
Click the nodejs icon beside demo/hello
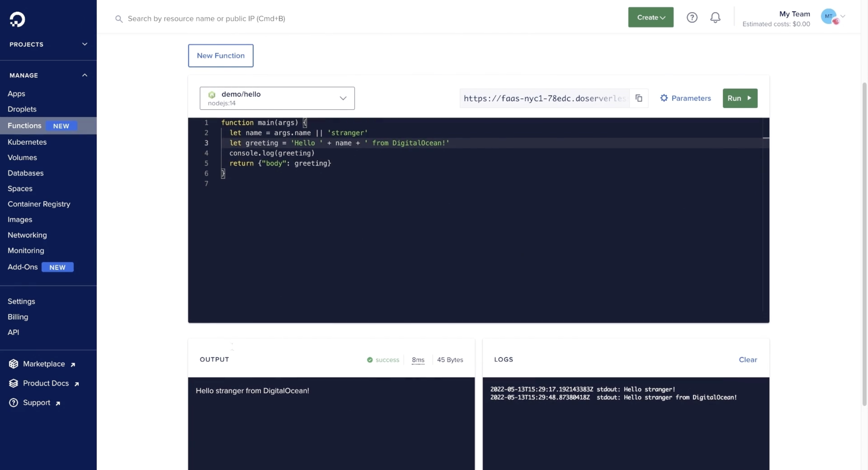[x=212, y=95]
